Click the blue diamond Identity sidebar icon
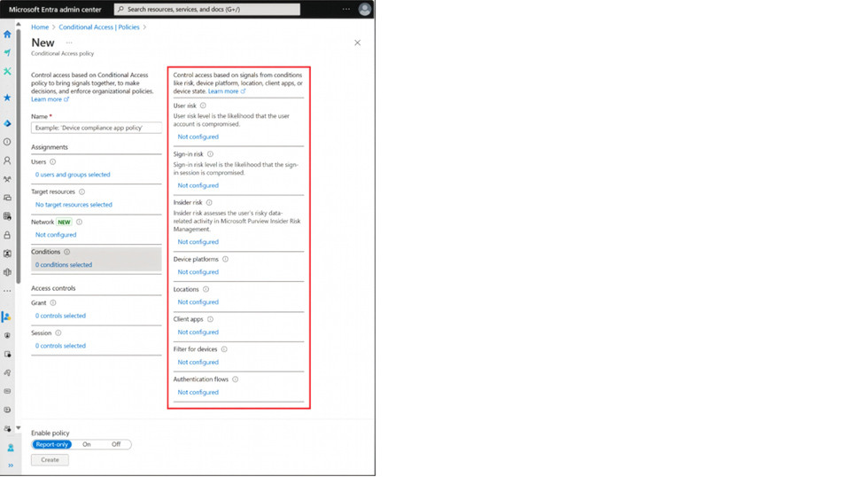The image size is (868, 477). click(x=7, y=123)
